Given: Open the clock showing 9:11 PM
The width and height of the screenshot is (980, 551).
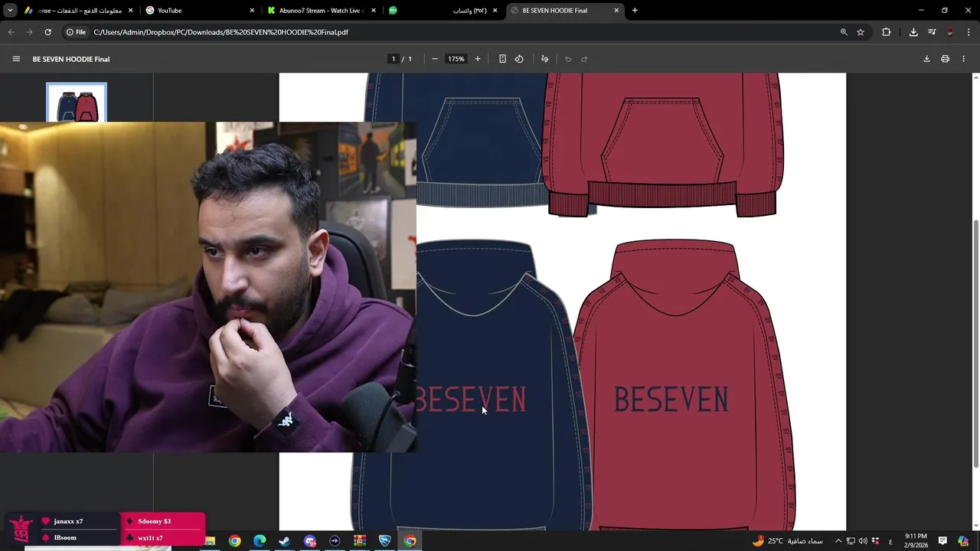Looking at the screenshot, I should [x=916, y=540].
